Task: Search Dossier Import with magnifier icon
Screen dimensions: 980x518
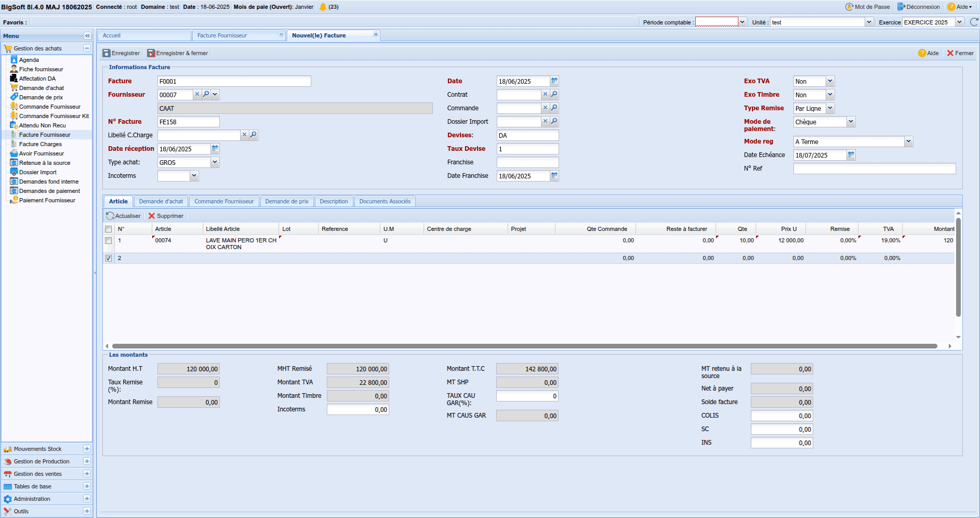Action: [554, 122]
